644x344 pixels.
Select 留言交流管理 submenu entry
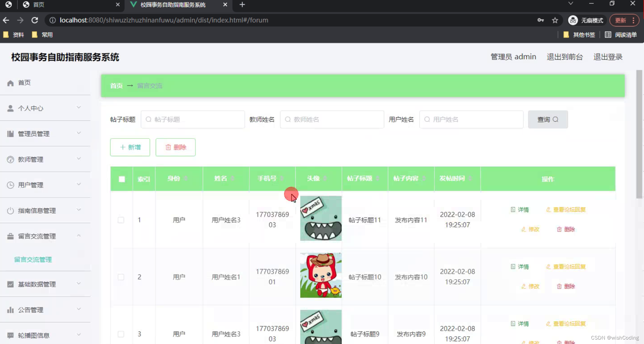(x=33, y=259)
